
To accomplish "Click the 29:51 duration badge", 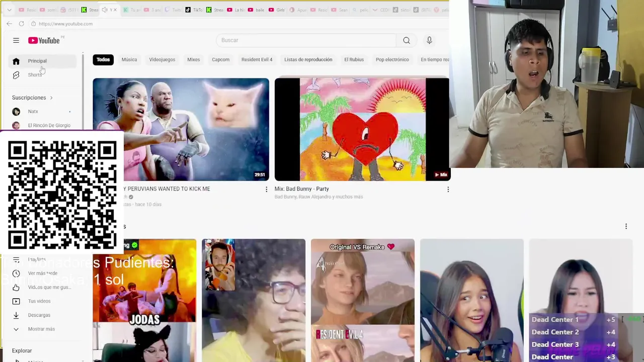I will point(260,175).
